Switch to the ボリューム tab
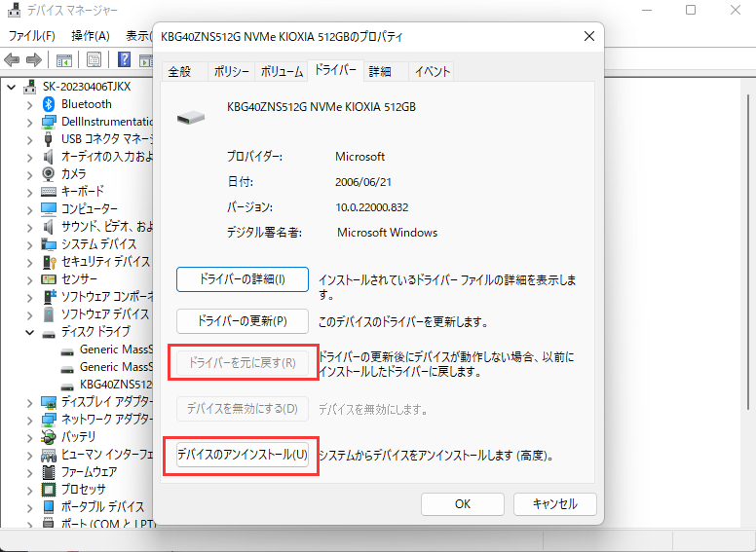 (x=282, y=72)
